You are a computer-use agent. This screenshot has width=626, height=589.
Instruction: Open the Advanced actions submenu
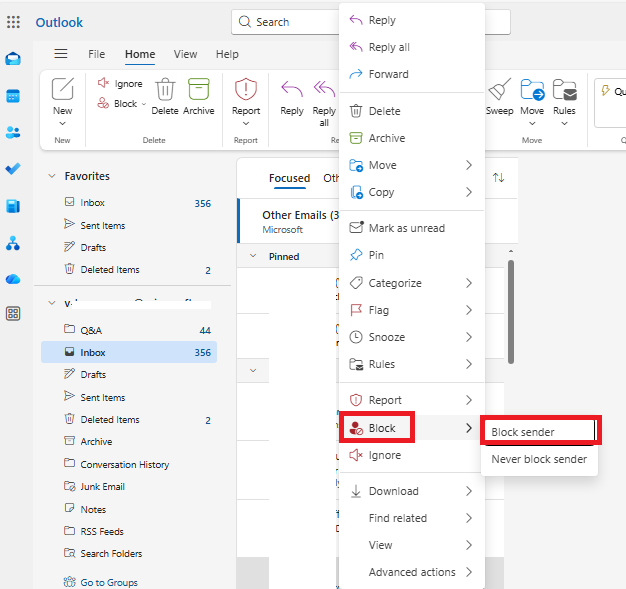pyautogui.click(x=412, y=572)
